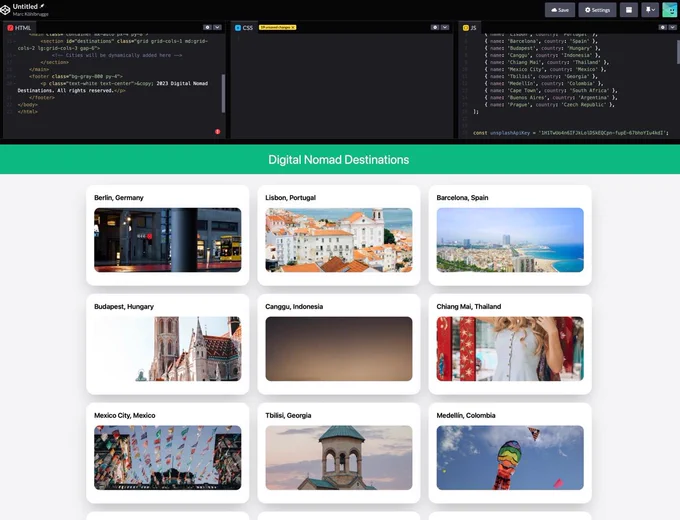Image resolution: width=680 pixels, height=520 pixels.
Task: Select the JS editor tab
Action: [x=470, y=28]
